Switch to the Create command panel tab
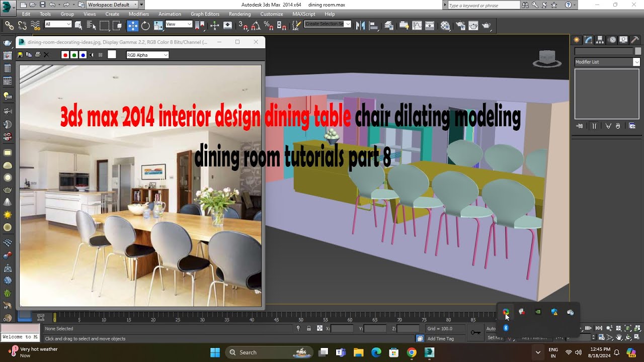 577,40
